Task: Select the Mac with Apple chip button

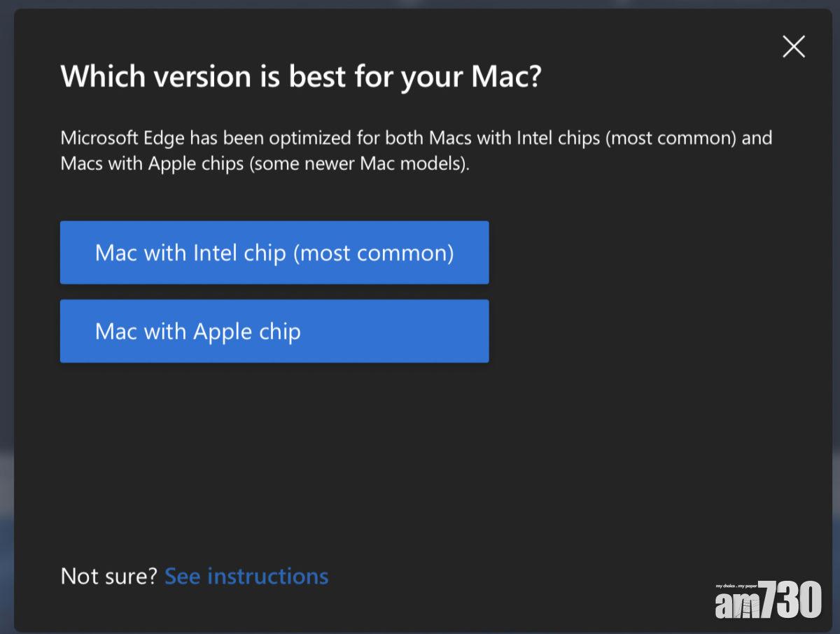Action: tap(274, 331)
